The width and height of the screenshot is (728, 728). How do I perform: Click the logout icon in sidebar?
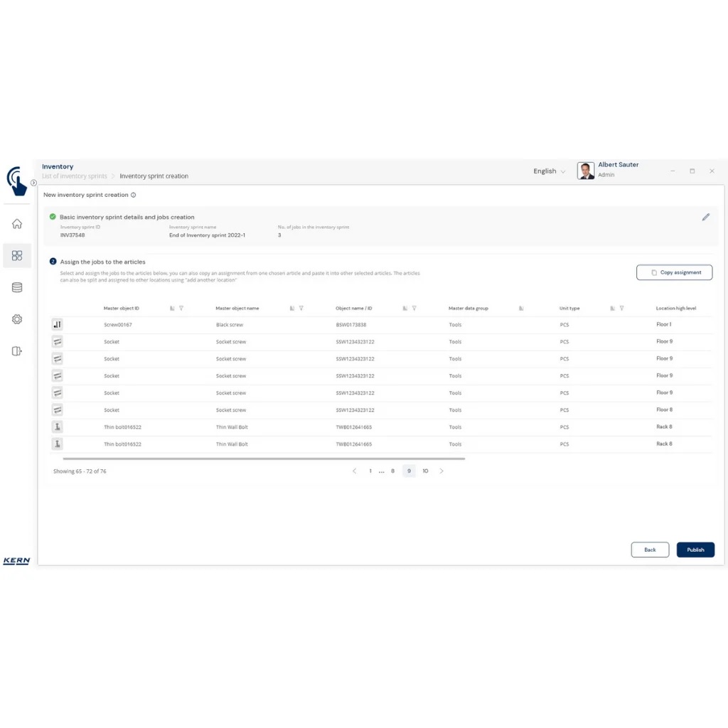pos(17,351)
